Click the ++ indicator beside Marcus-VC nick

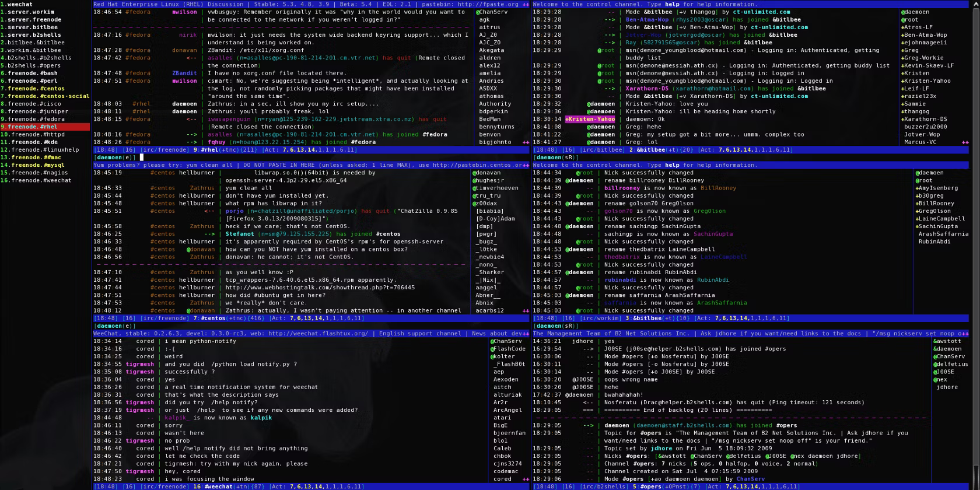pos(965,142)
